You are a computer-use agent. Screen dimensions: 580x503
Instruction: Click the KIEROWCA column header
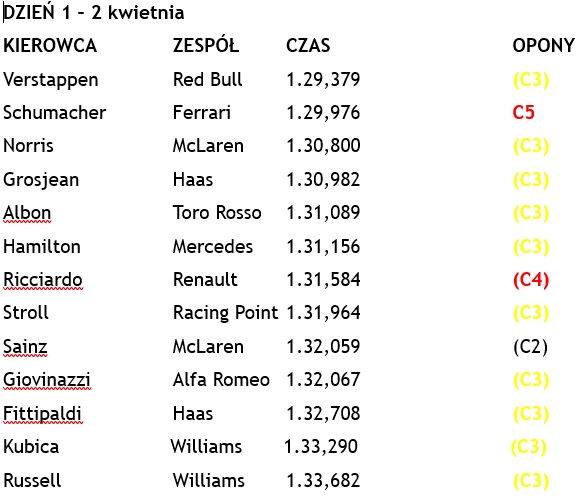point(50,46)
